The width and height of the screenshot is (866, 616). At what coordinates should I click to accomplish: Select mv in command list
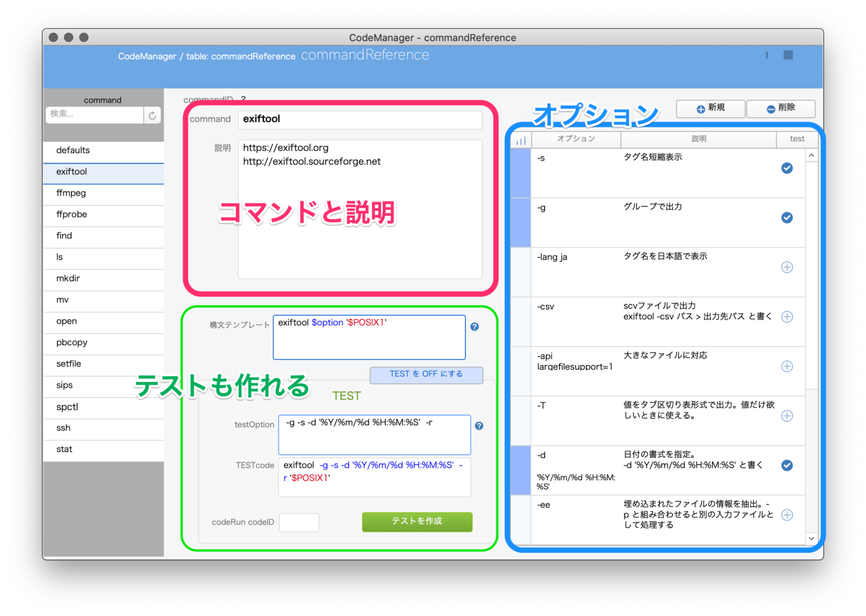tap(104, 300)
